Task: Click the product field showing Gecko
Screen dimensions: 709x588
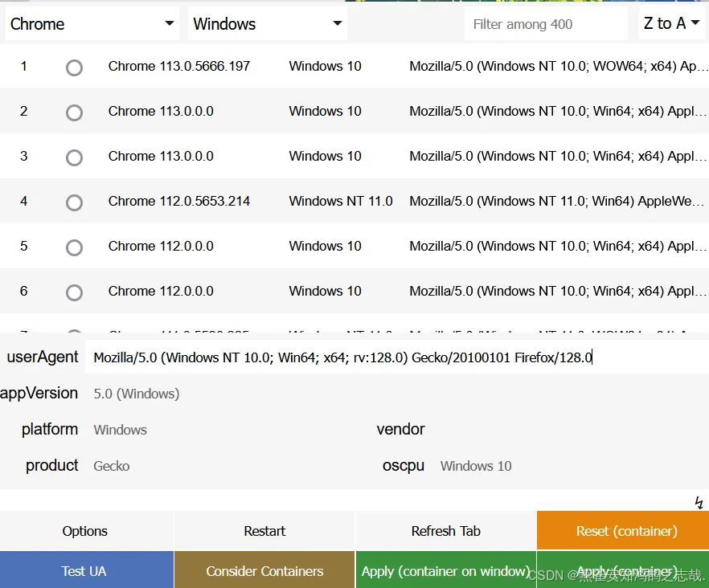Action: coord(223,466)
